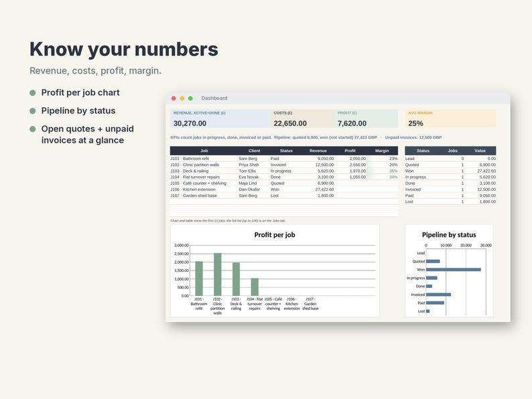The height and width of the screenshot is (399, 532).
Task: Click the footnote about first 10 jobs
Action: coord(228,221)
